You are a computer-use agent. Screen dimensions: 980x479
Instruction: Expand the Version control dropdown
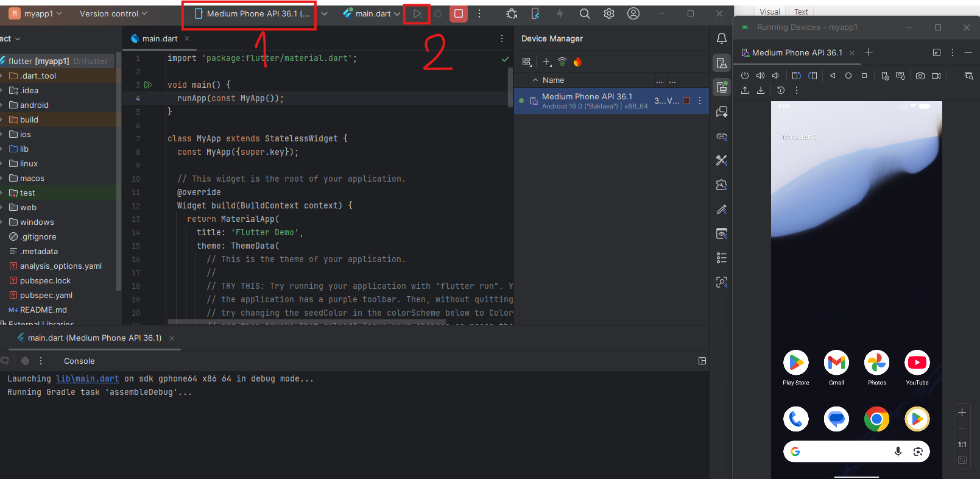(x=113, y=13)
